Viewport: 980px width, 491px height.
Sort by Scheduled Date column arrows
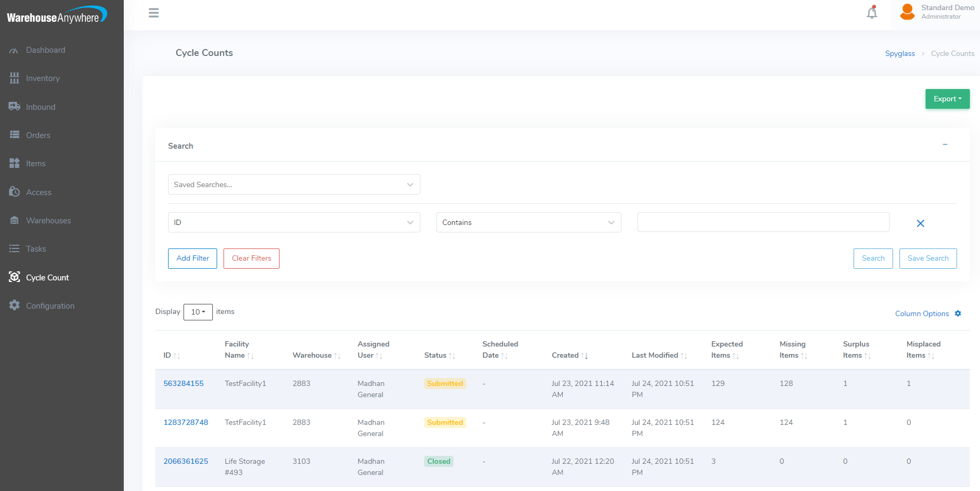(504, 356)
